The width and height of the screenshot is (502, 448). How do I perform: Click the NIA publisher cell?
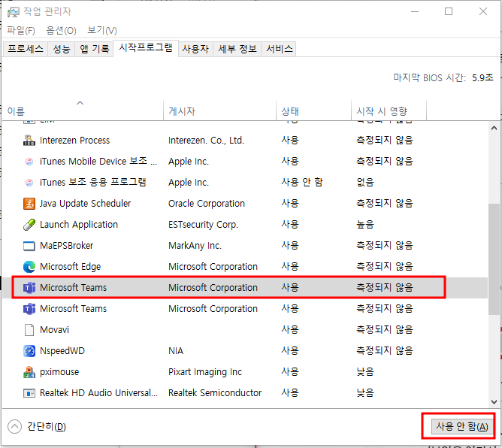[x=176, y=351]
